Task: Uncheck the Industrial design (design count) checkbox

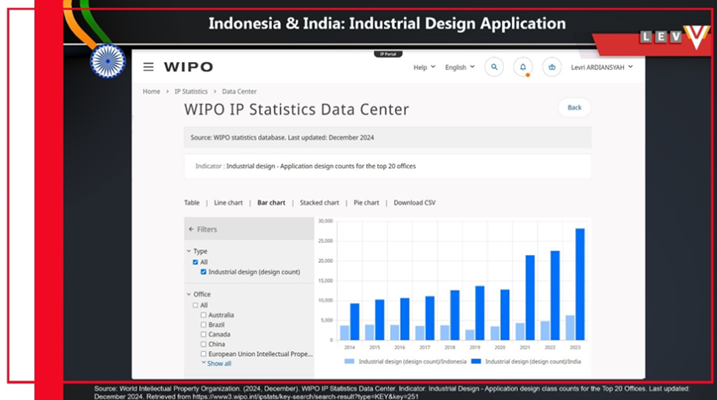Action: [x=204, y=272]
